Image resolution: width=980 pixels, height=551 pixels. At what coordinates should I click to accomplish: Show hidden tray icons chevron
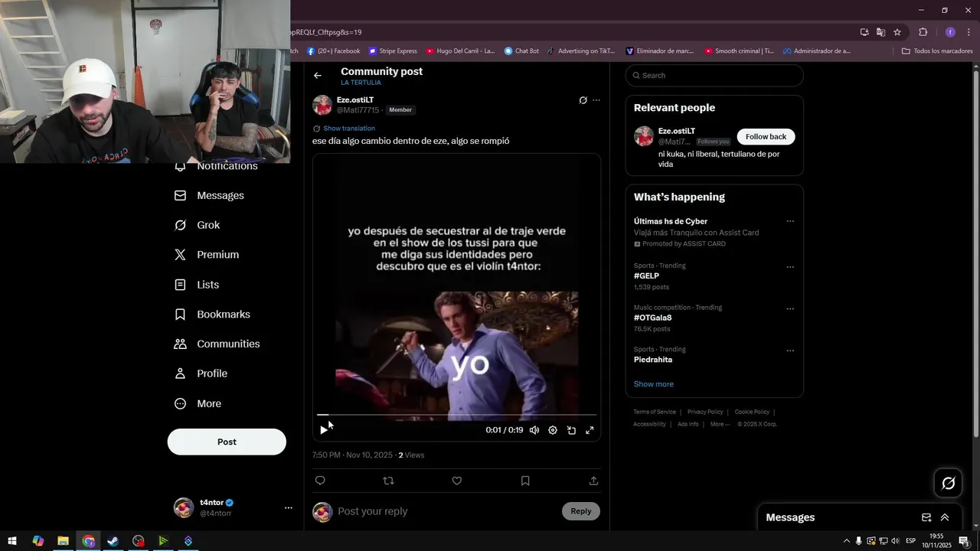point(846,541)
